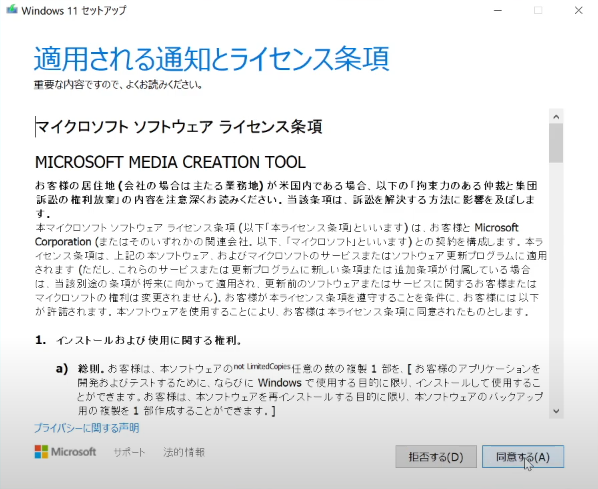Click the license text scroll up arrow
Screen dimensions: 598x489
pos(556,116)
